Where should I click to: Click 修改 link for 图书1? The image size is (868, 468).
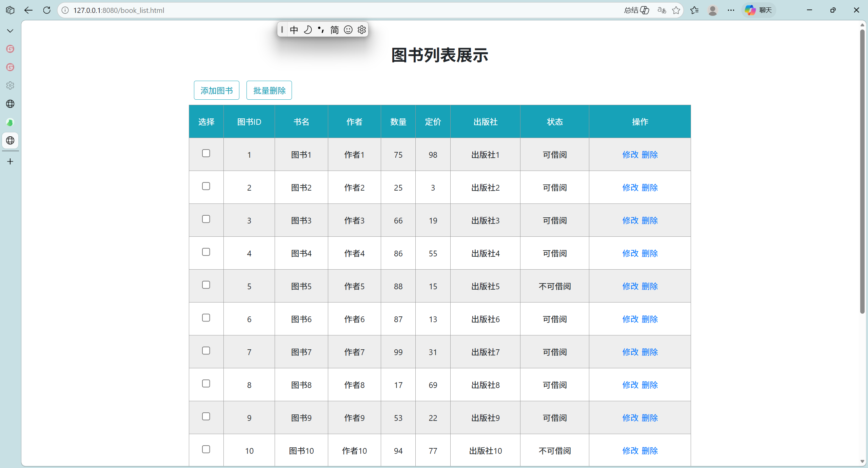[x=630, y=155]
